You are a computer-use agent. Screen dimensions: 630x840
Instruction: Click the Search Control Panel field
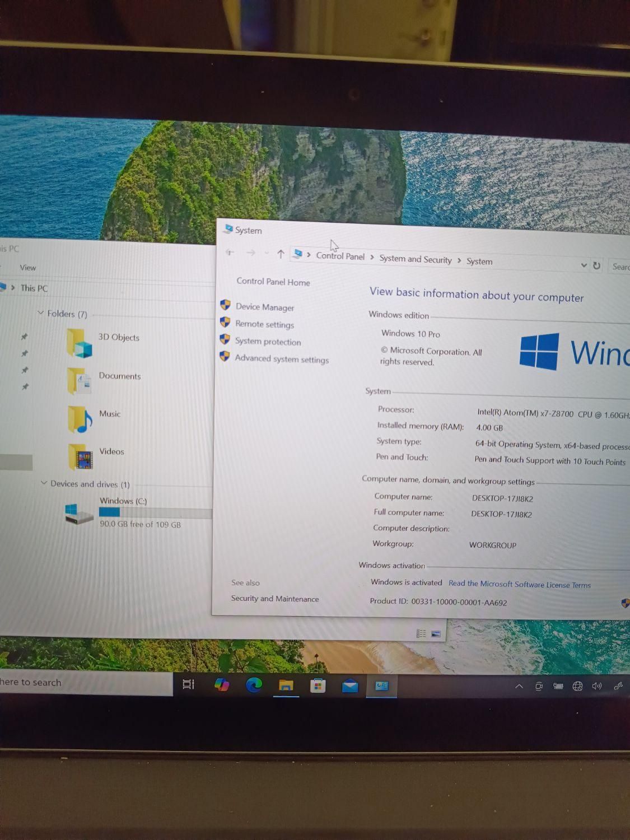[x=620, y=267]
